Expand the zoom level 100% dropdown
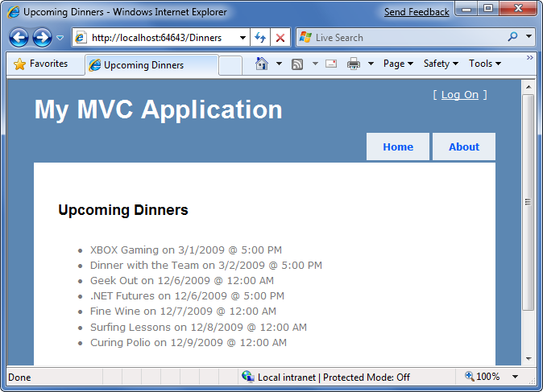Viewport: 543px width, 392px height. click(515, 377)
